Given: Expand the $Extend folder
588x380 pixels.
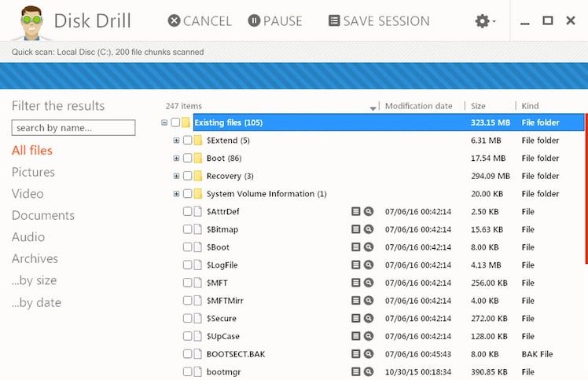Looking at the screenshot, I should click(x=176, y=141).
